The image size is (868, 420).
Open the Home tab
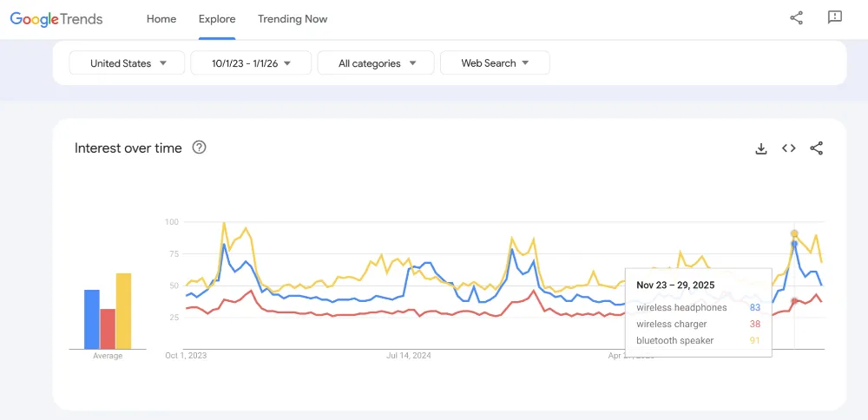pyautogui.click(x=161, y=19)
